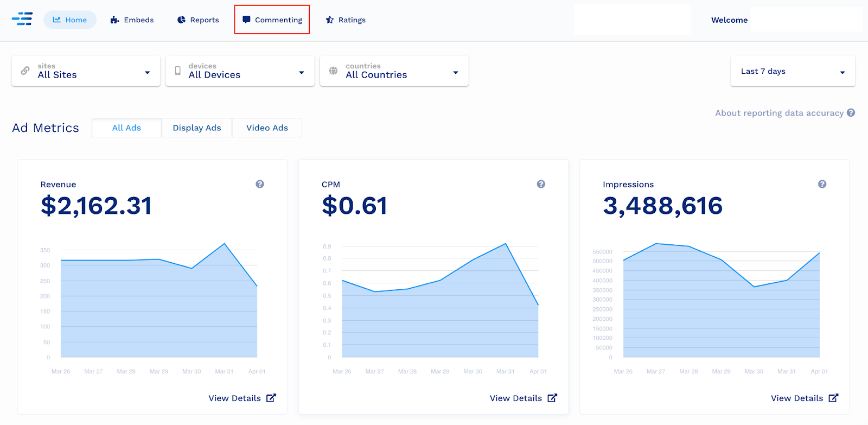Click the reporting data accuracy help icon
868x425 pixels.
(x=851, y=112)
